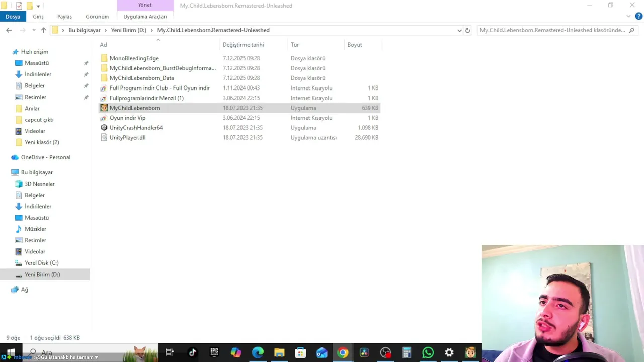Image resolution: width=644 pixels, height=362 pixels.
Task: Click the Yönet contextual tab header
Action: pos(145,5)
